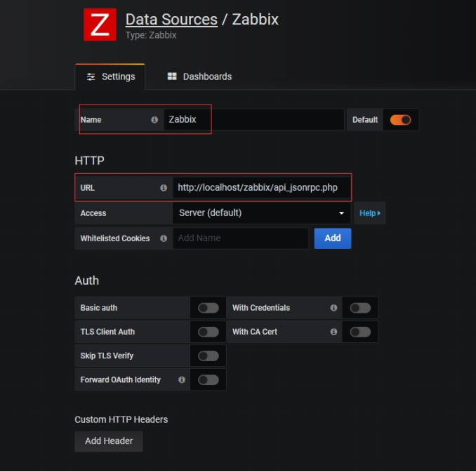Screen dimensions: 476x472
Task: Click the Add Header button
Action: (109, 441)
